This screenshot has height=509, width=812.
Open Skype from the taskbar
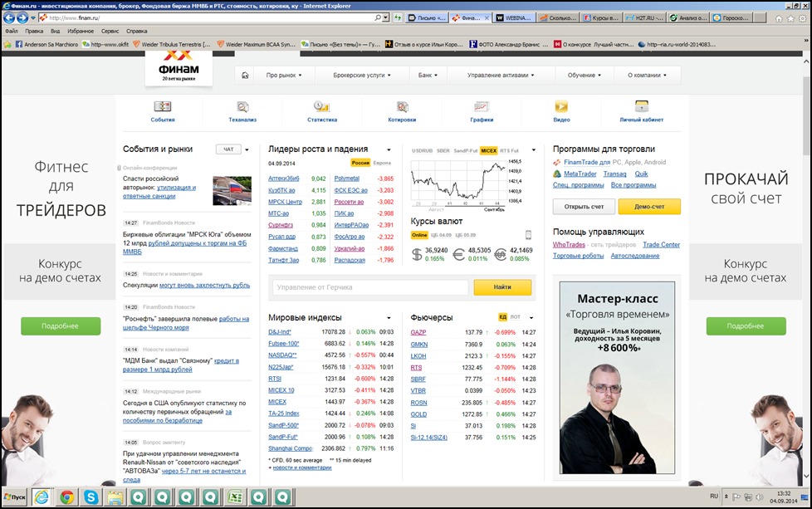point(91,497)
